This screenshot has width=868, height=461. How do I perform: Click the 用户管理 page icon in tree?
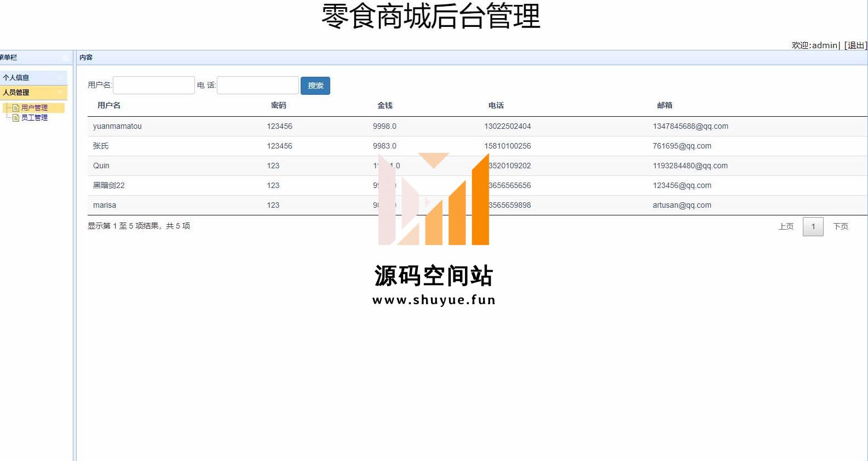coord(16,108)
